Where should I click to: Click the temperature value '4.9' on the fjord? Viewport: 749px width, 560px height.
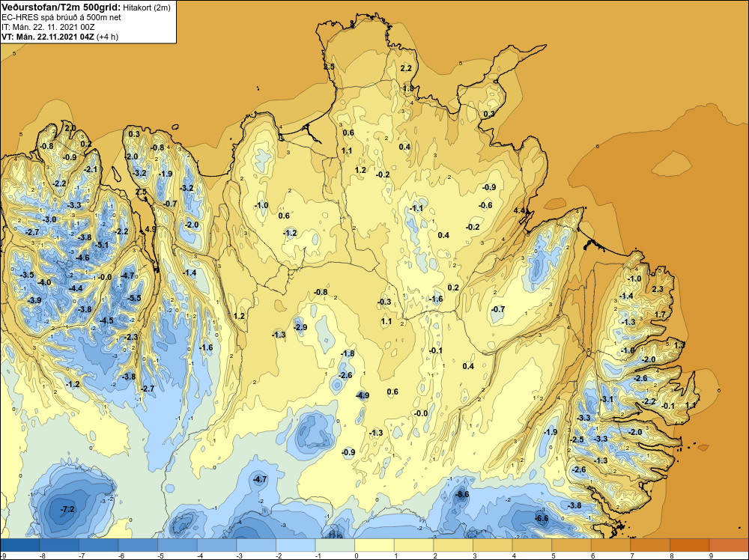tap(151, 229)
